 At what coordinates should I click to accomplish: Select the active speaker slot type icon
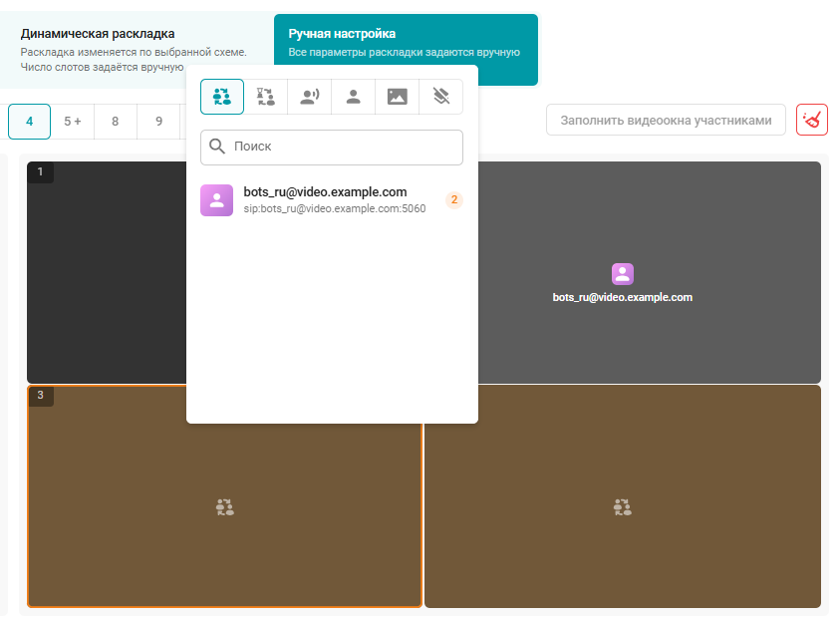tap(310, 97)
